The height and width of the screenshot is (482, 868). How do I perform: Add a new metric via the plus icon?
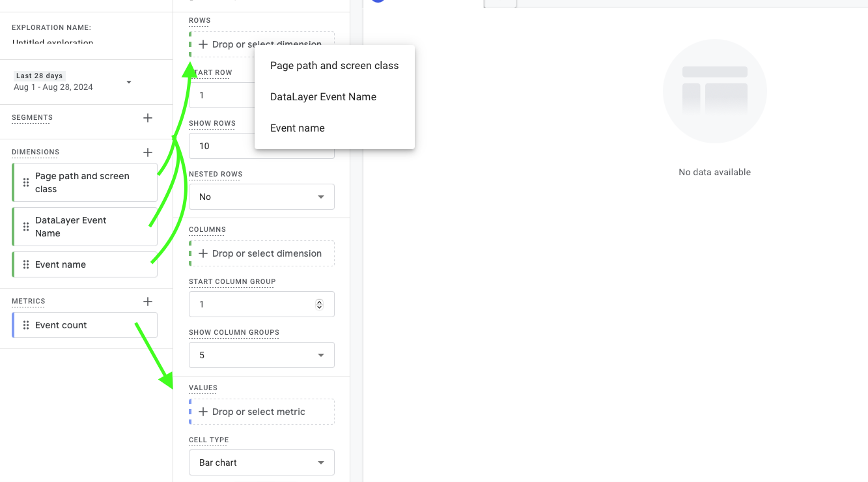tap(148, 301)
